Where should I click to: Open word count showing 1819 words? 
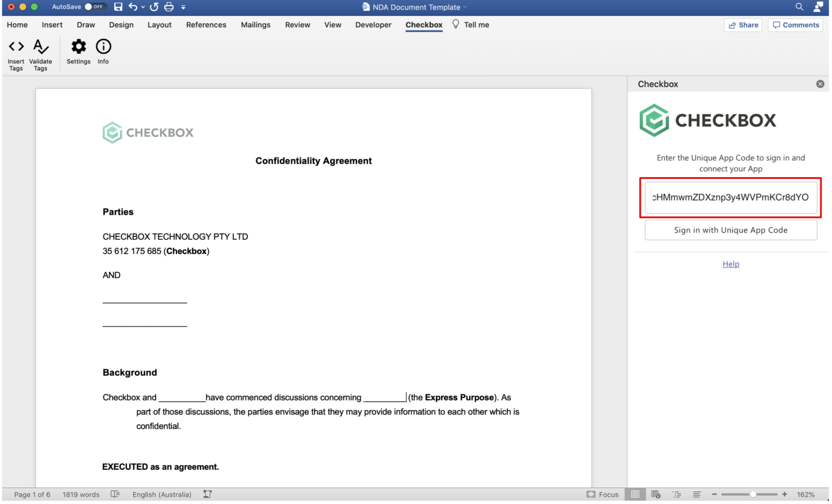[x=81, y=495]
